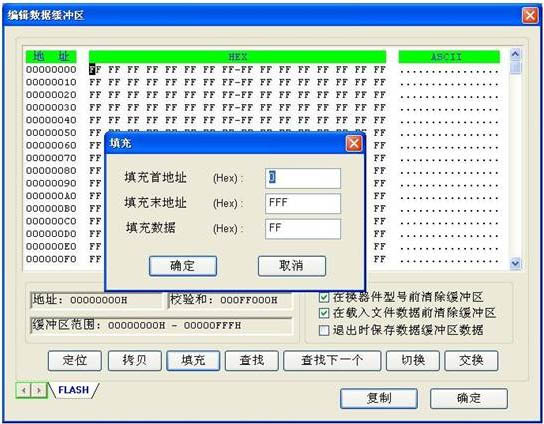
Task: Close the 编辑数据缓冲区 window
Action: (x=530, y=15)
